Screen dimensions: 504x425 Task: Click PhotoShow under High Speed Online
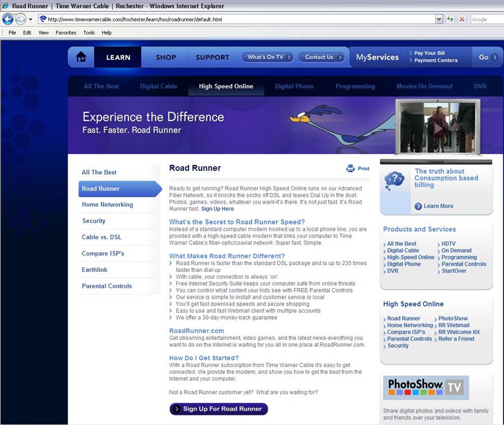click(x=453, y=318)
